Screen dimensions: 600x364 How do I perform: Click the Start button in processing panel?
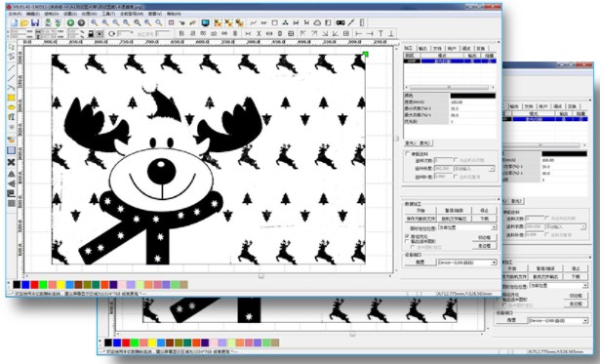coord(420,211)
